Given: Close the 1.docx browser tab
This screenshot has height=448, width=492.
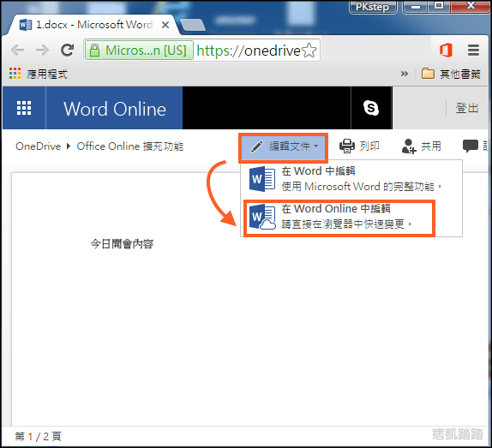Looking at the screenshot, I should click(165, 25).
